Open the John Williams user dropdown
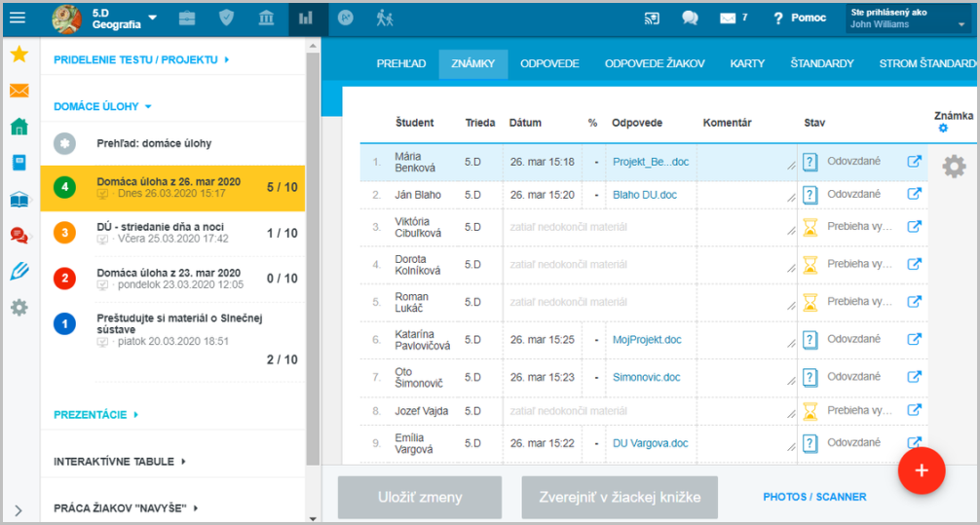The height and width of the screenshot is (525, 980). coord(908,19)
